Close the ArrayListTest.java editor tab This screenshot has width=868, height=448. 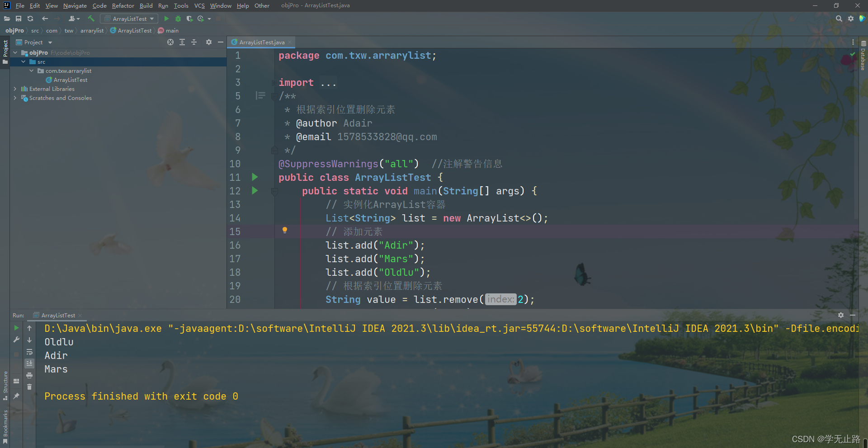click(x=290, y=42)
